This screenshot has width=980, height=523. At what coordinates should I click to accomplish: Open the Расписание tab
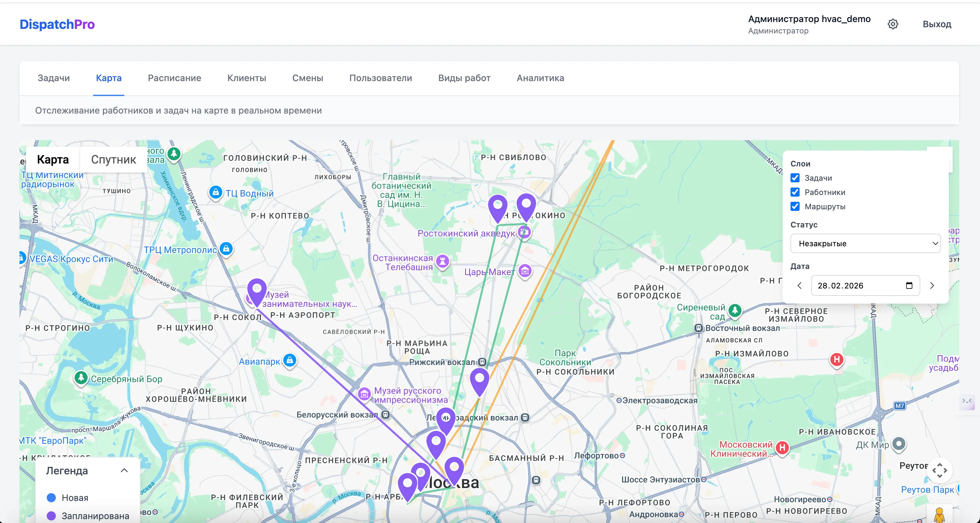[174, 78]
